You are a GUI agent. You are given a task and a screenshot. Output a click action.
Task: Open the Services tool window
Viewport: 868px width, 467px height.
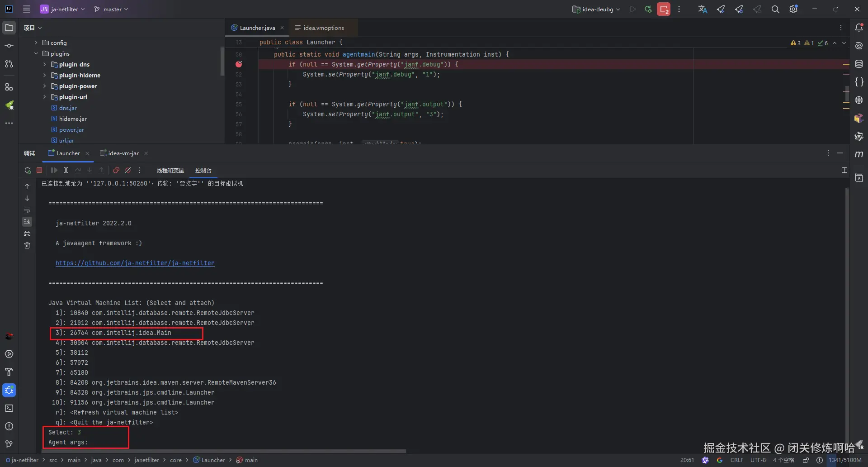point(9,354)
